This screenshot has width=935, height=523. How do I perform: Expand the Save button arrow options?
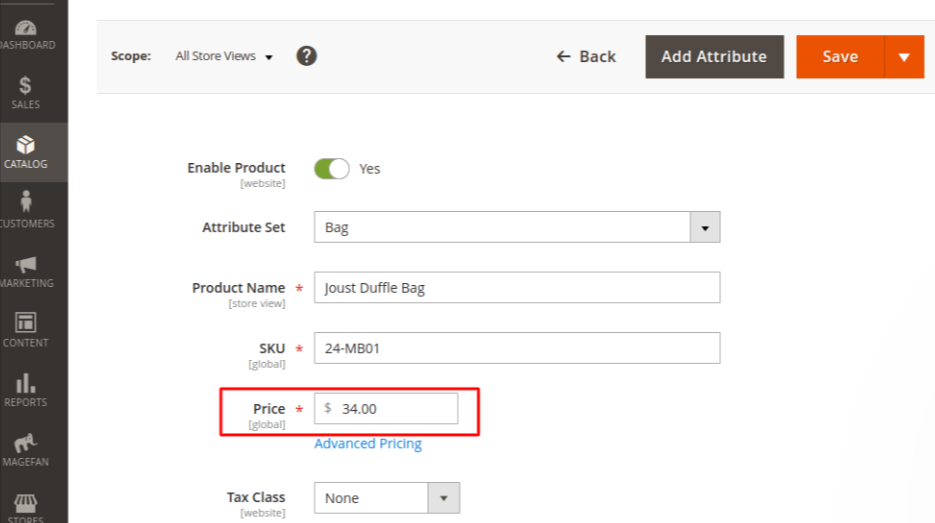[x=904, y=57]
